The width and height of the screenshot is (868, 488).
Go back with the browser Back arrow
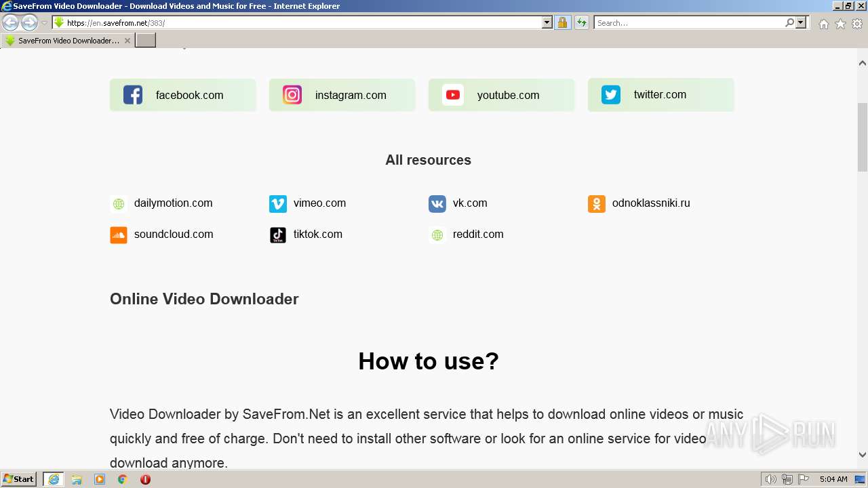[x=11, y=23]
